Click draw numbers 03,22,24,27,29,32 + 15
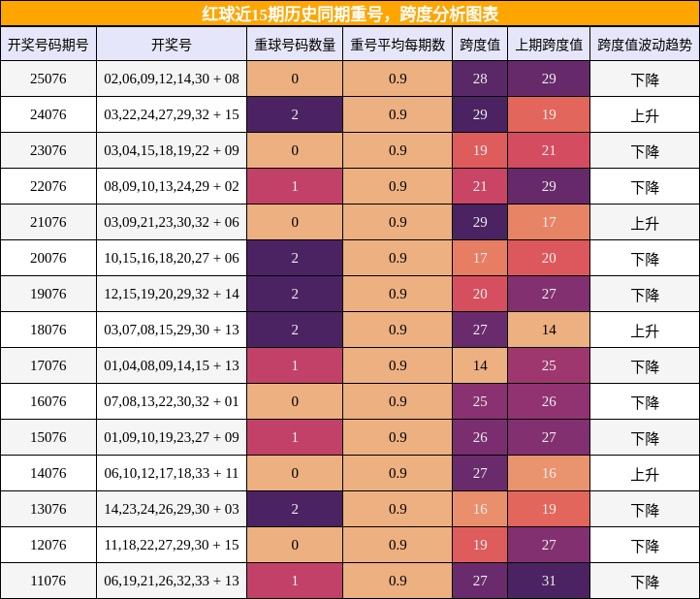The width and height of the screenshot is (700, 599). coord(172,114)
